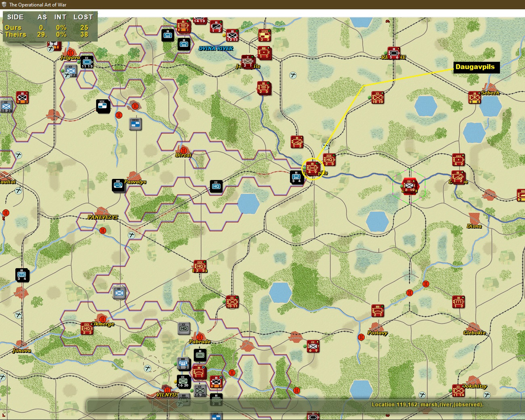This screenshot has height=420, width=525.
Task: Select the red XXXX army 2-3 unit
Action: [x=265, y=35]
